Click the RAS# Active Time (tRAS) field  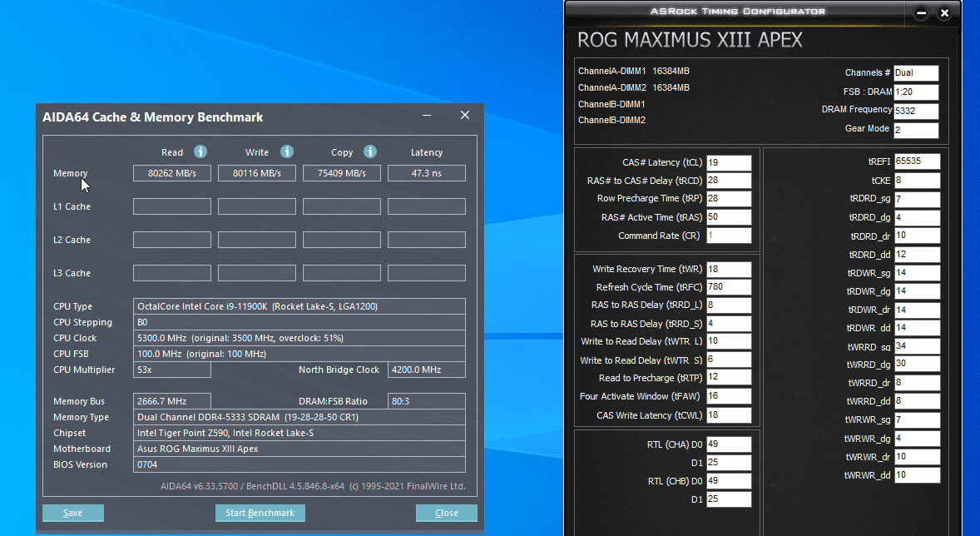[729, 217]
